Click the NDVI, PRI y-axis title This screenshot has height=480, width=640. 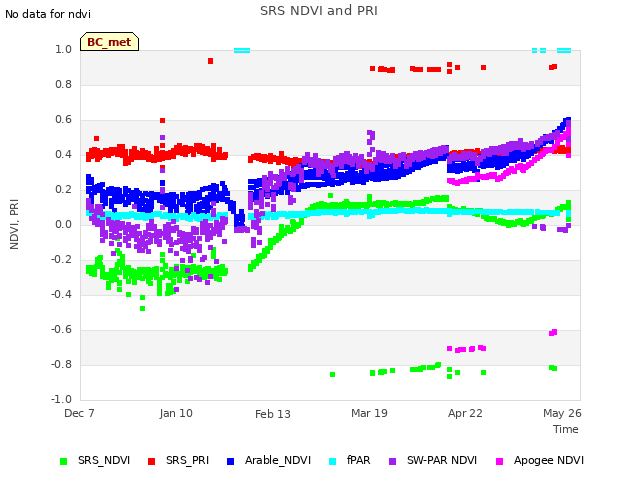(14, 224)
